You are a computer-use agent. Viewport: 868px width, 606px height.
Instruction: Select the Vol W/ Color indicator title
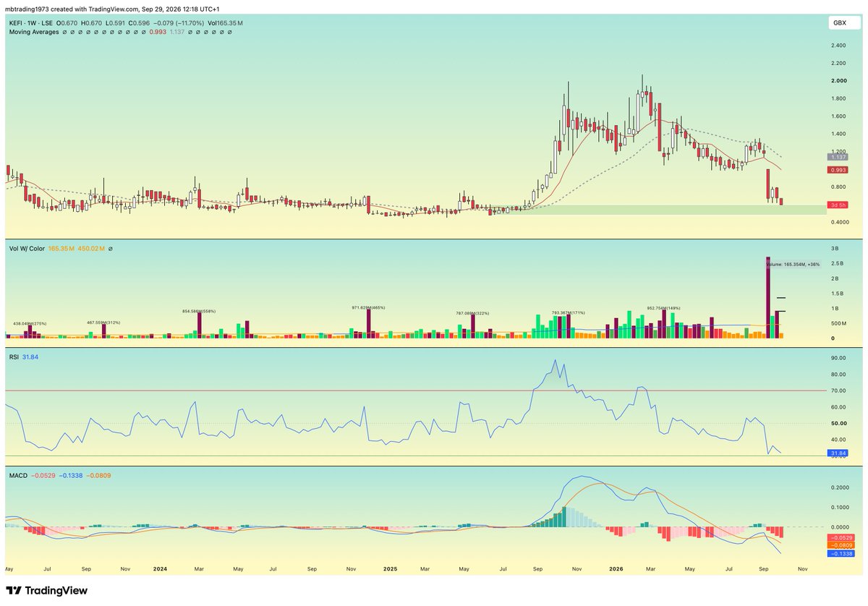(x=27, y=249)
